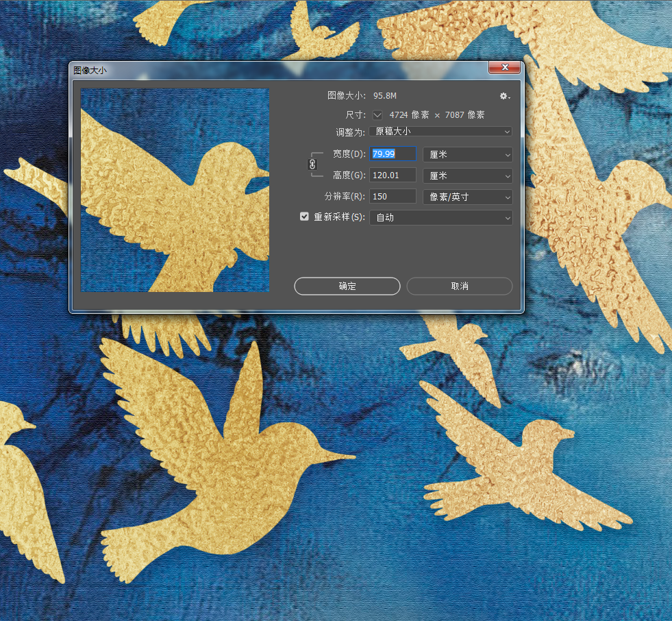This screenshot has width=672, height=621.
Task: Open the resolution unit 像素/英寸 dropdown
Action: pos(468,197)
